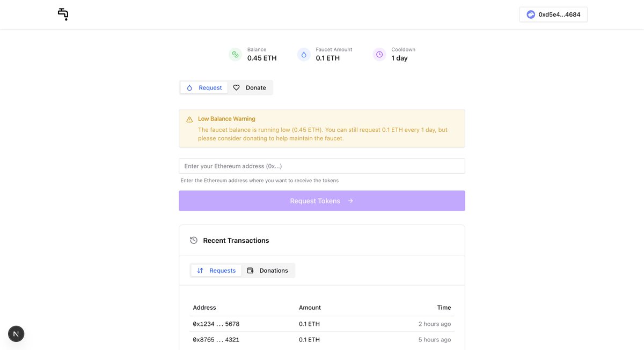Click the Low Balance Warning heading
Image resolution: width=644 pixels, height=350 pixels.
pyautogui.click(x=226, y=119)
